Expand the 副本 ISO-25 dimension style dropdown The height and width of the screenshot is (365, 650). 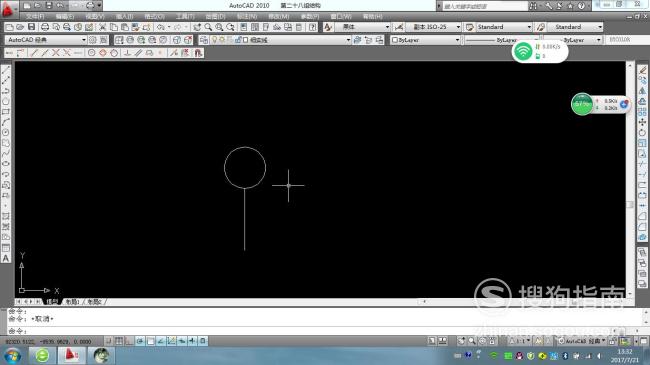pos(458,27)
